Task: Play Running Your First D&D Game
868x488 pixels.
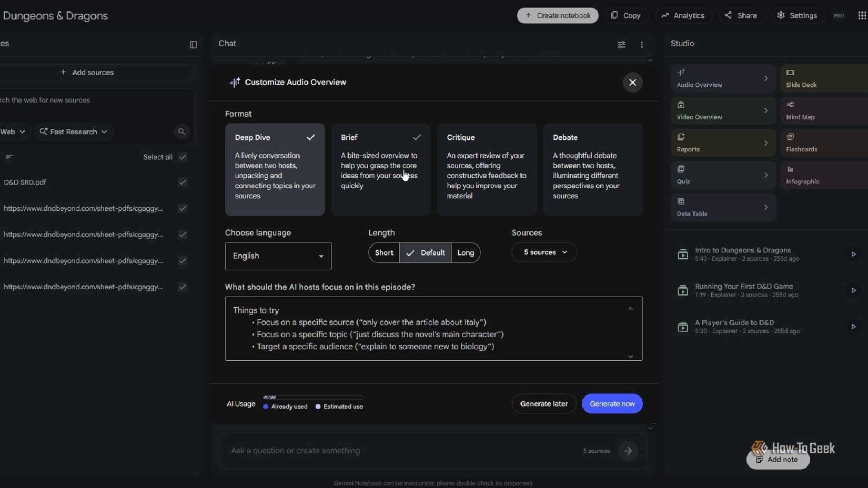Action: [x=853, y=290]
